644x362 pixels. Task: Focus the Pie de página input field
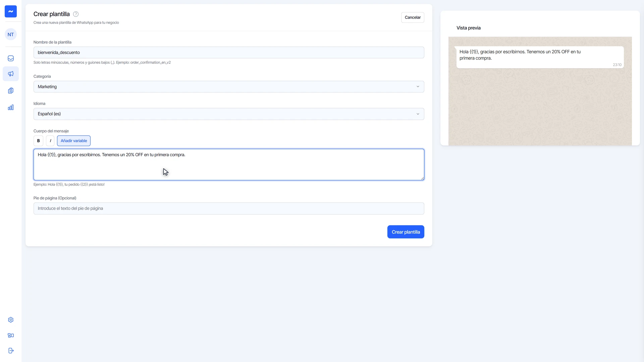[229, 208]
